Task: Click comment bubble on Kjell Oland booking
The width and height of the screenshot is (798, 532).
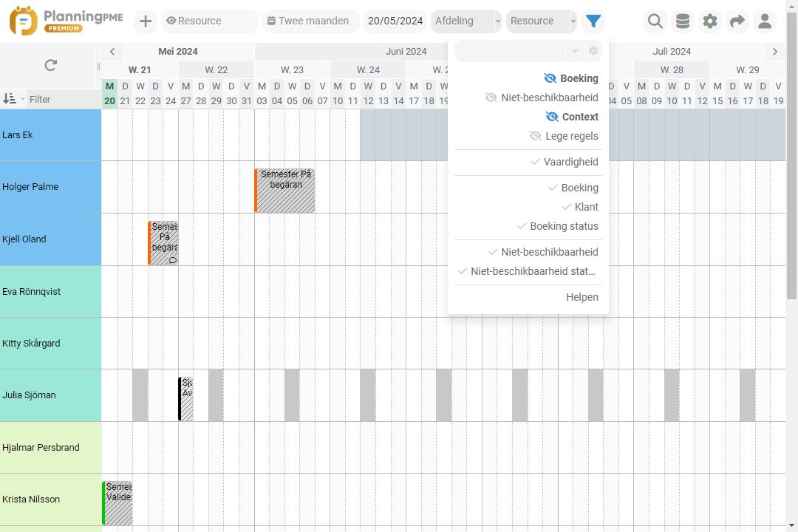Action: click(x=172, y=260)
